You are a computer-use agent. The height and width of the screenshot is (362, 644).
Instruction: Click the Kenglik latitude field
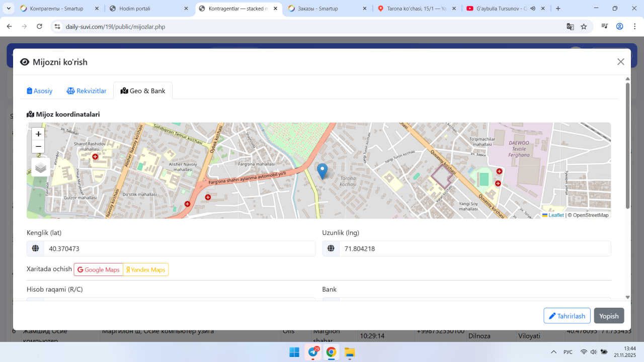pos(179,248)
